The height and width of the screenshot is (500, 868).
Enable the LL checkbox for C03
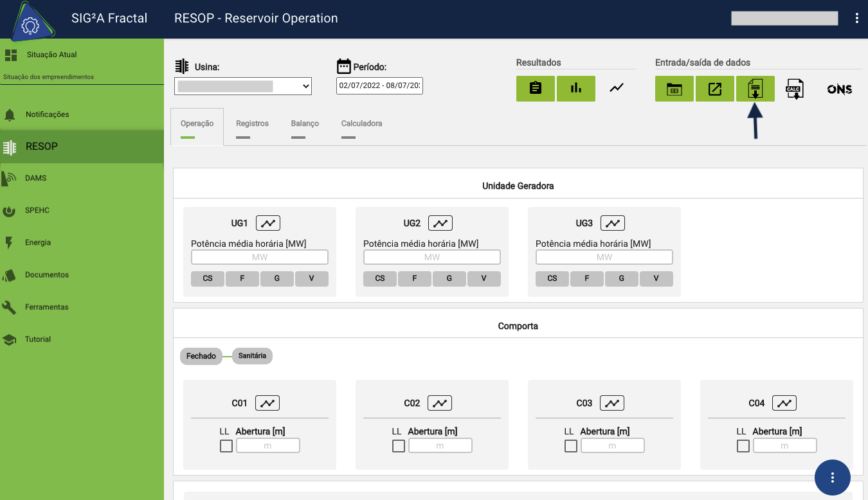[571, 446]
